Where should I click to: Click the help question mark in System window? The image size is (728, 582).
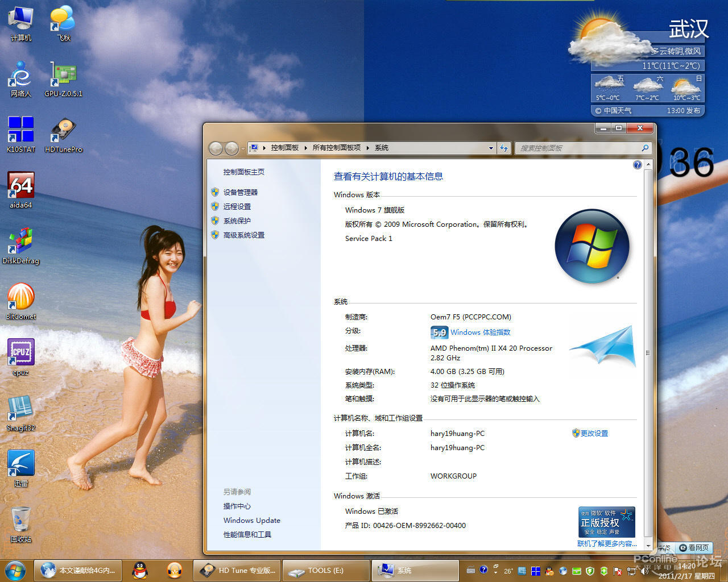(x=638, y=165)
